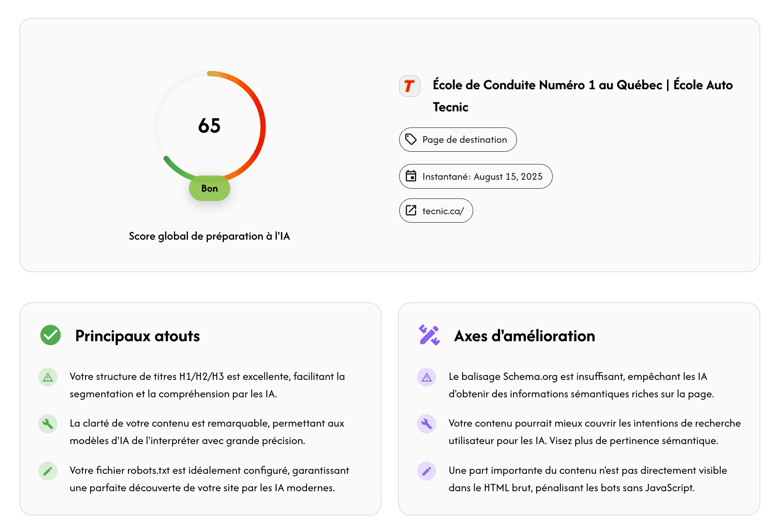Click the Instantané: August 15, 2025 button
Image resolution: width=778 pixels, height=532 pixels.
482,176
